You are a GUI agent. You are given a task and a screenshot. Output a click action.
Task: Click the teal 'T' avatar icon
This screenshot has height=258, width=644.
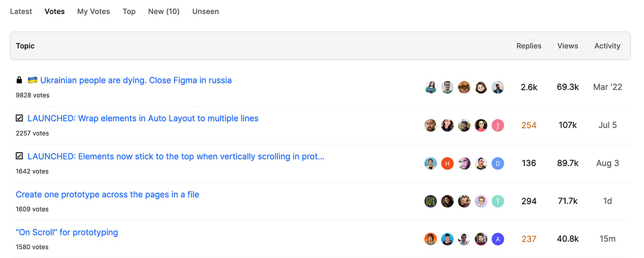[x=498, y=201]
